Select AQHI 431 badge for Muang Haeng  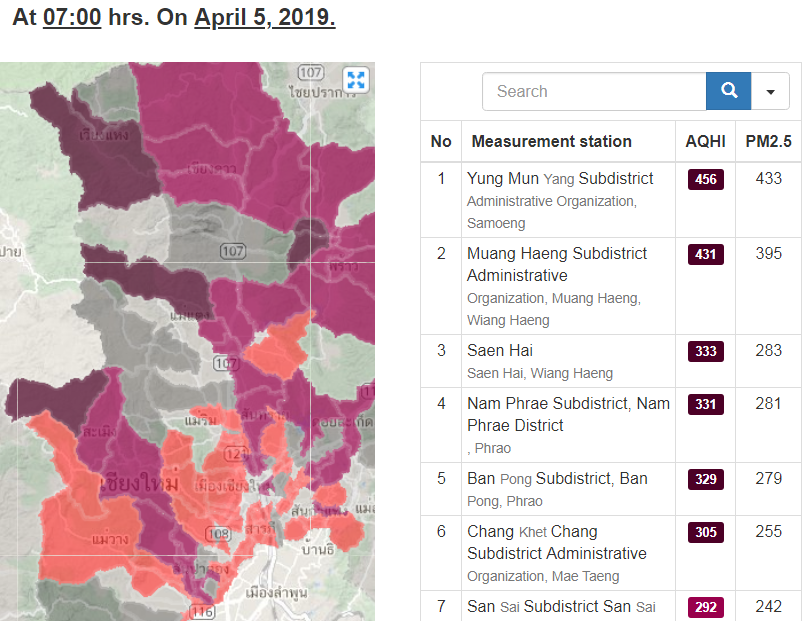705,254
